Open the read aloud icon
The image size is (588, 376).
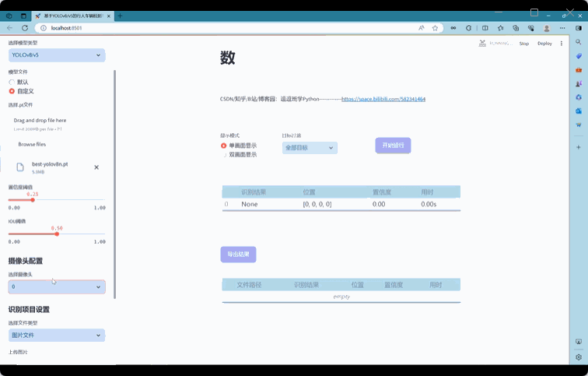[x=422, y=28]
